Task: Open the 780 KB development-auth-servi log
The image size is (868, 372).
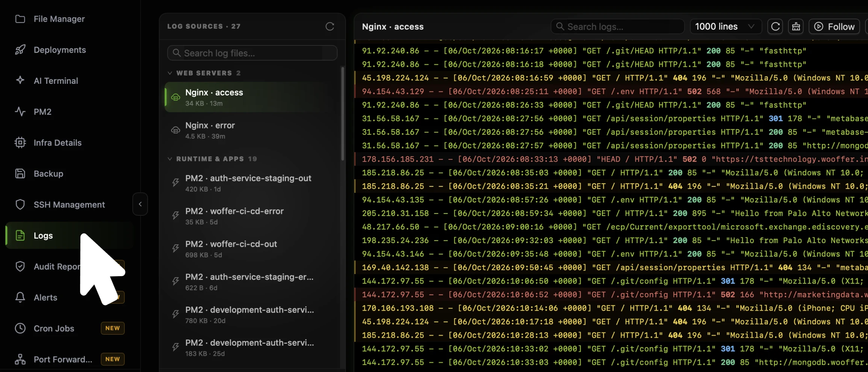Action: (x=252, y=315)
